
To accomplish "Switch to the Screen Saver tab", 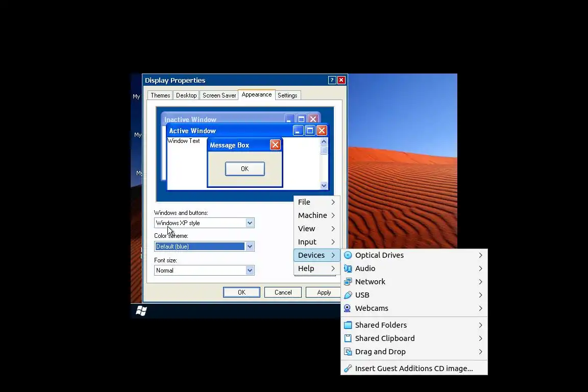I will (219, 95).
